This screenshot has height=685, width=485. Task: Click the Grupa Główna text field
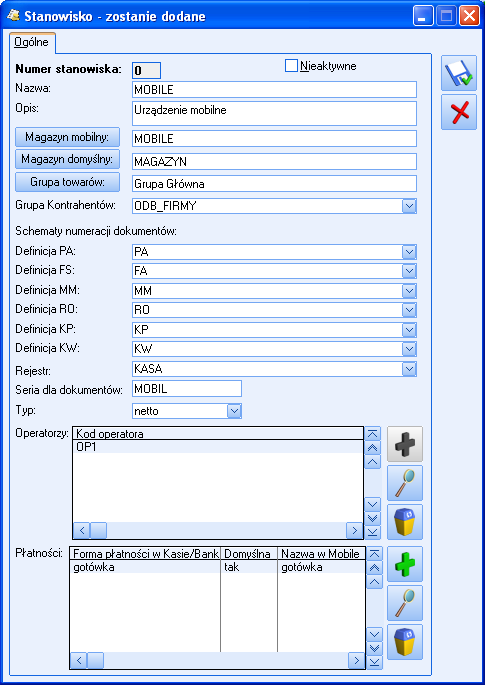click(x=274, y=184)
